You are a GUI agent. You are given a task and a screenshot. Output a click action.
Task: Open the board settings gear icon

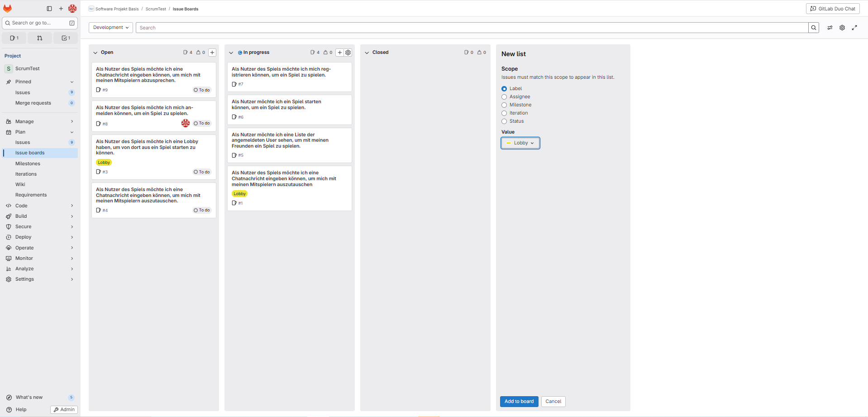(842, 28)
